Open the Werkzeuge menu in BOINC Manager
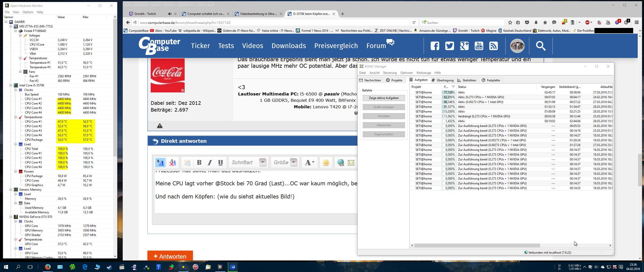The image size is (644, 272). coord(423,73)
